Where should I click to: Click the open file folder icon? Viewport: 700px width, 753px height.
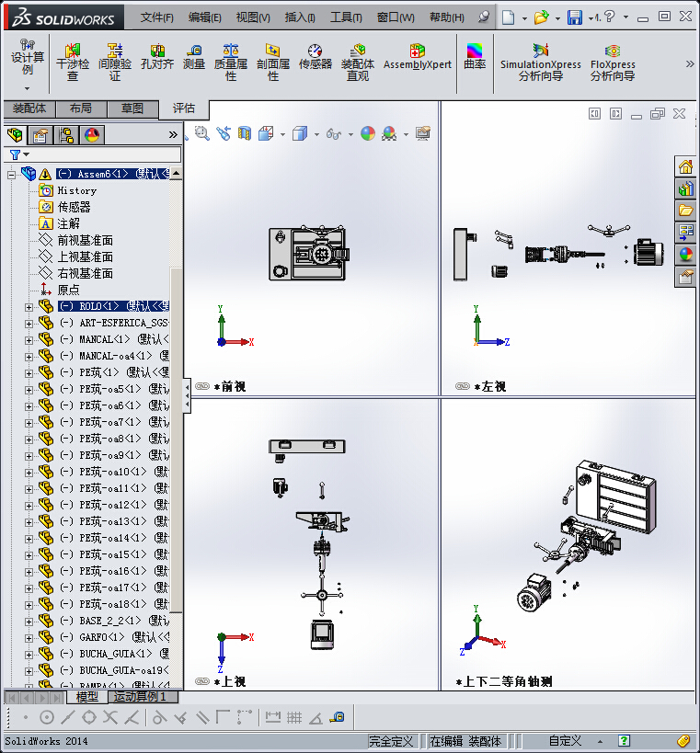coord(541,17)
